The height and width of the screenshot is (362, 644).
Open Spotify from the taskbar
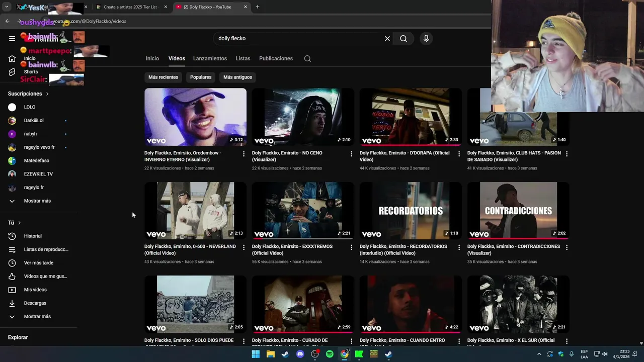click(330, 354)
